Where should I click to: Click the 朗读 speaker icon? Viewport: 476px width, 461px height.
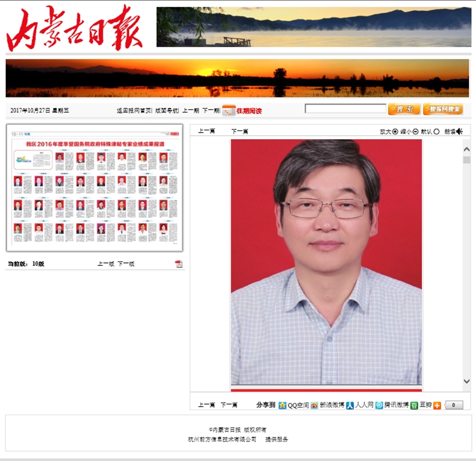459,131
